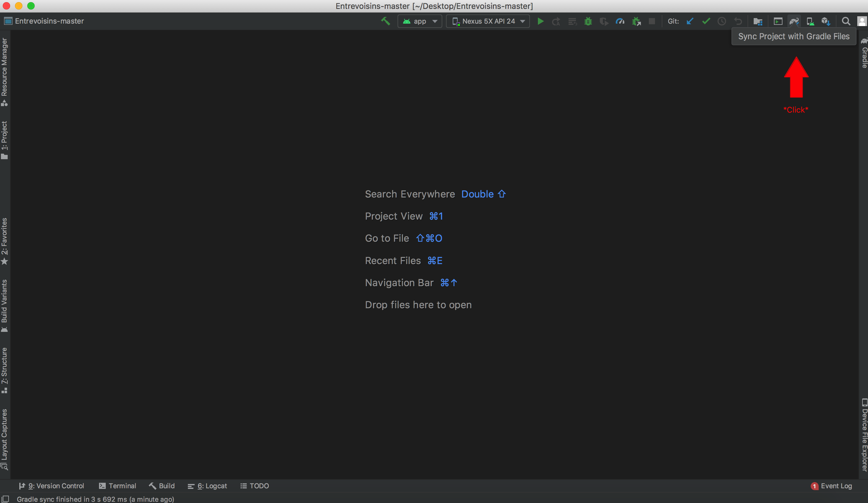
Task: Open the SDK Manager icon
Action: 758,21
